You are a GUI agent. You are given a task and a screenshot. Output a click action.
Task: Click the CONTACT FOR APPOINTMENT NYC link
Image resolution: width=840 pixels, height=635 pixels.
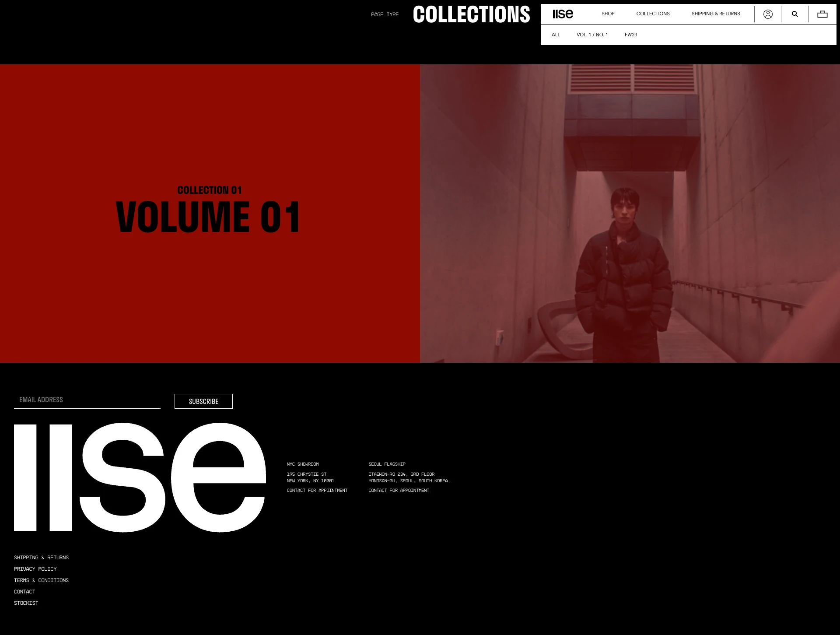click(x=317, y=490)
